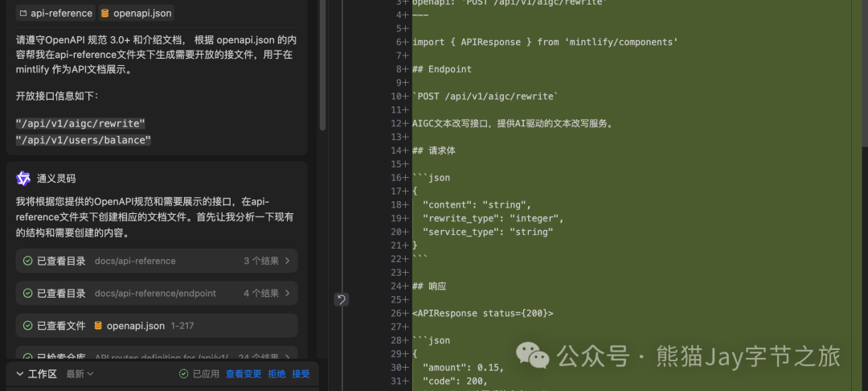
Task: Click the AIGC文本改写接口 description on line 12
Action: (x=513, y=124)
